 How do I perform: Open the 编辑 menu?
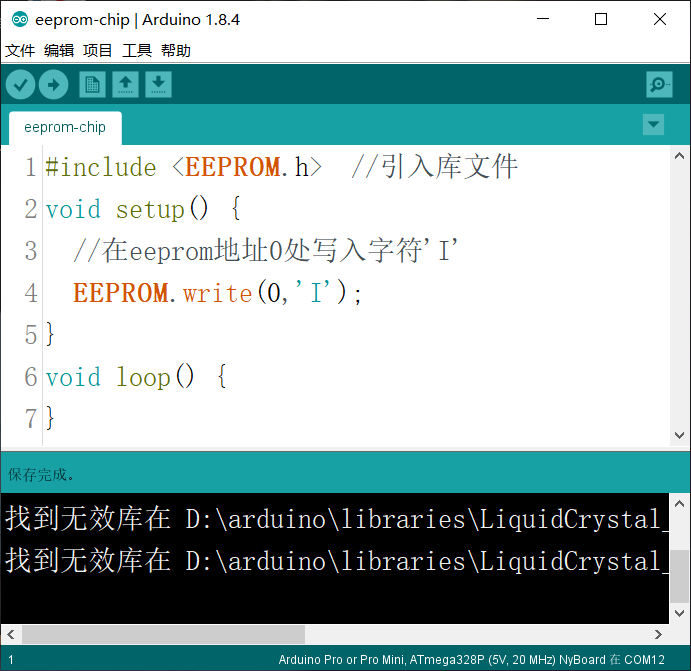click(59, 51)
